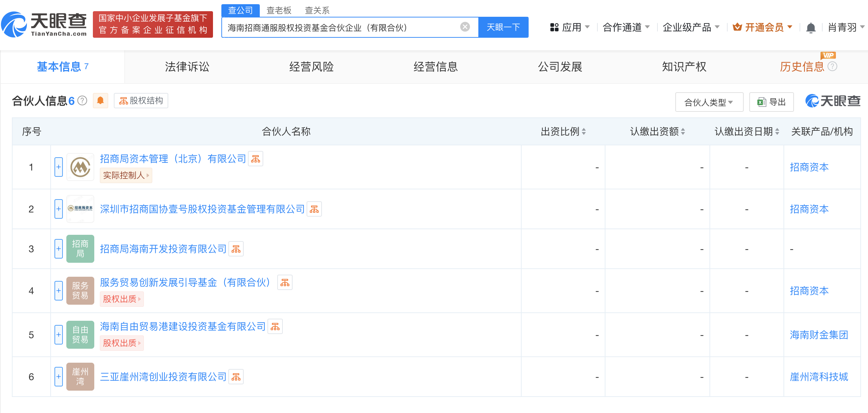Open equity structure icon next to 招商局资本管理（北京）有限公司

coord(256,159)
